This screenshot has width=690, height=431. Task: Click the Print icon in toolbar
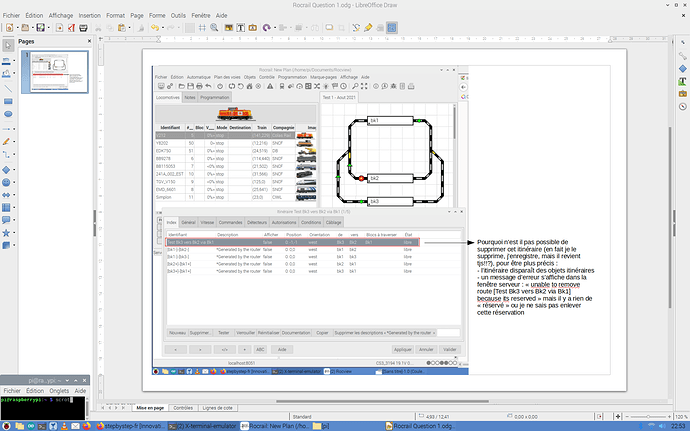[x=83, y=28]
